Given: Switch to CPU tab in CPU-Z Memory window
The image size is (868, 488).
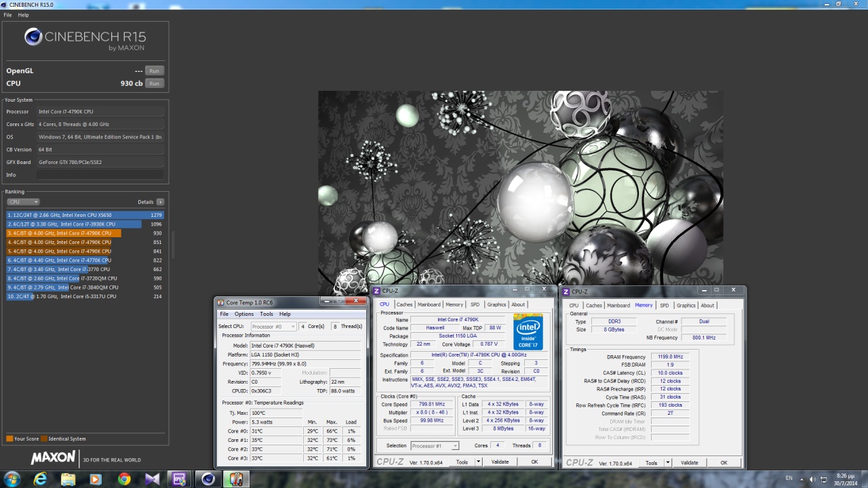Looking at the screenshot, I should pos(574,306).
